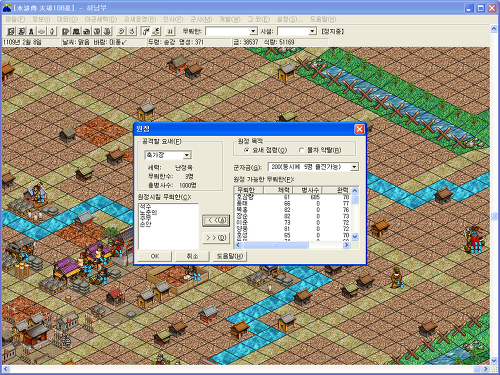Click the pressed-in toolbar icon left of pause
Screen dimensions: 500x375
[145, 31]
